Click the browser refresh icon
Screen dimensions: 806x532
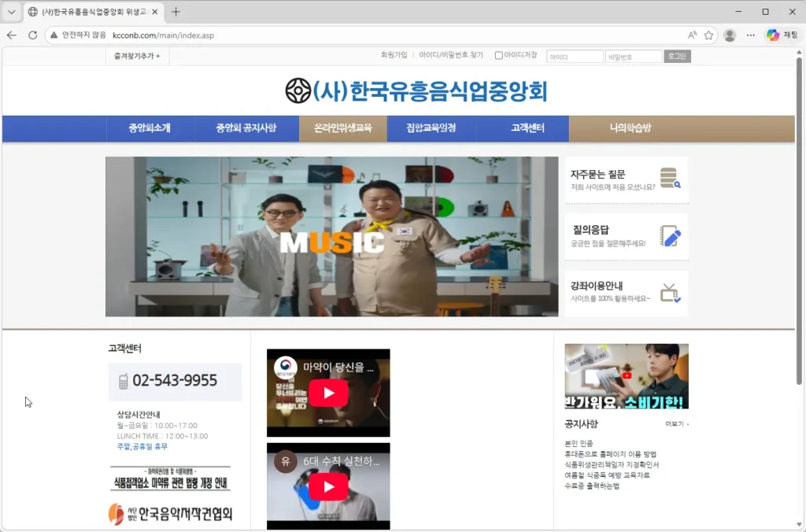click(32, 35)
